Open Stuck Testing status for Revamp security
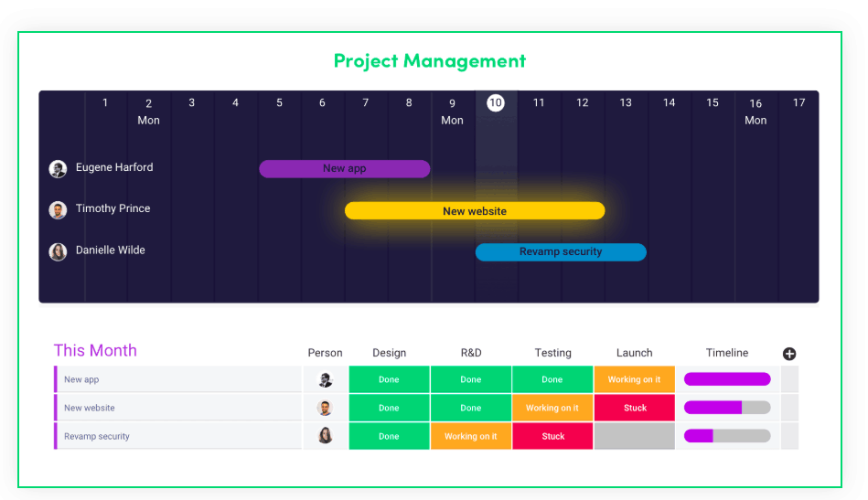Image resolution: width=868 pixels, height=500 pixels. 552,436
